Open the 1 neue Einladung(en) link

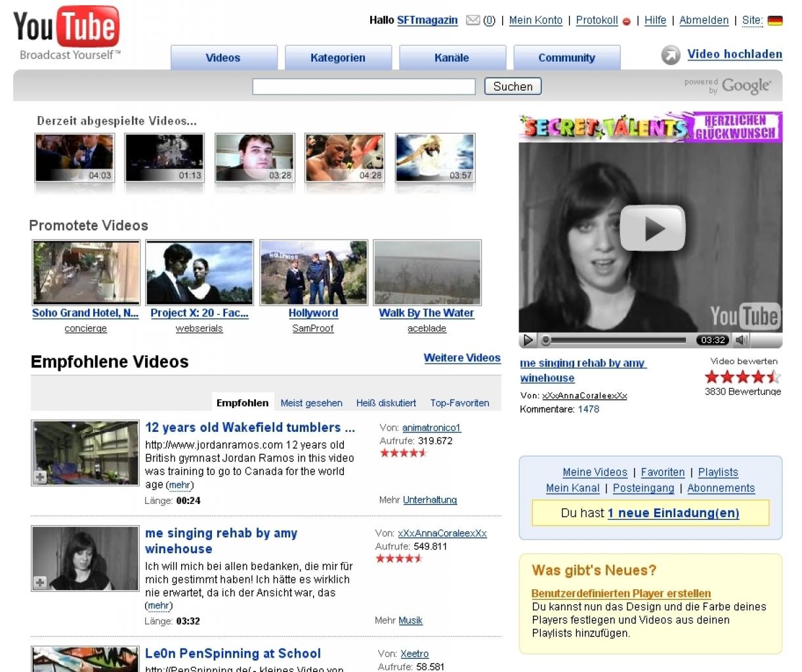tap(673, 513)
